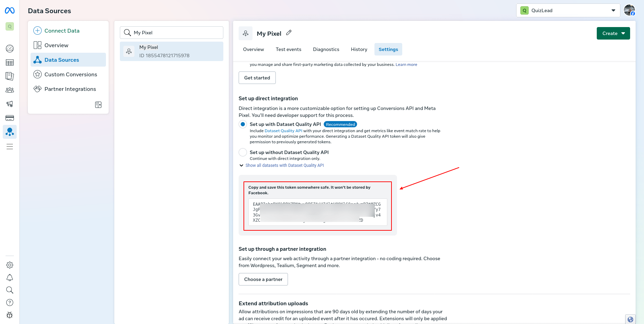Screen dimensions: 644x324
Task: Click the Search magnifier in the sidebar
Action: [x=10, y=290]
